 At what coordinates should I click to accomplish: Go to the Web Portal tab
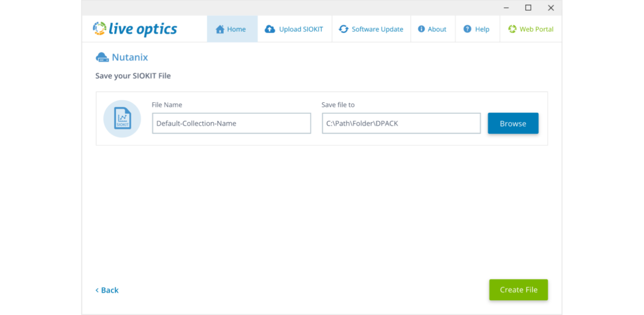pyautogui.click(x=531, y=29)
